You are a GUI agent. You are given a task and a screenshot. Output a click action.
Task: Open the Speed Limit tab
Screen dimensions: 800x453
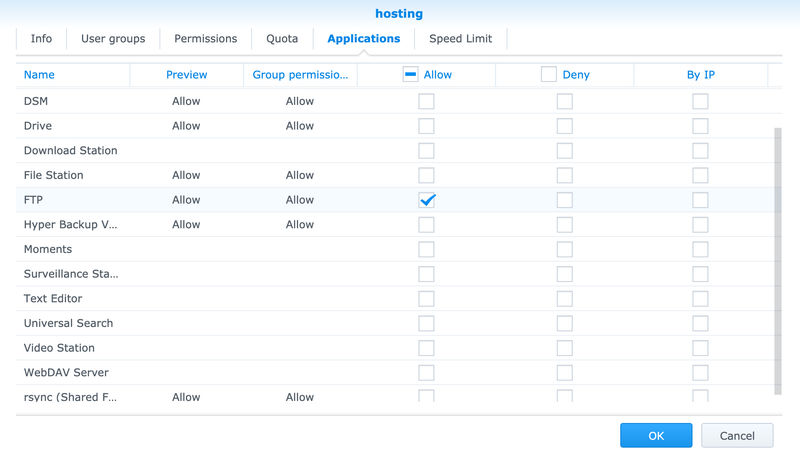(x=461, y=39)
